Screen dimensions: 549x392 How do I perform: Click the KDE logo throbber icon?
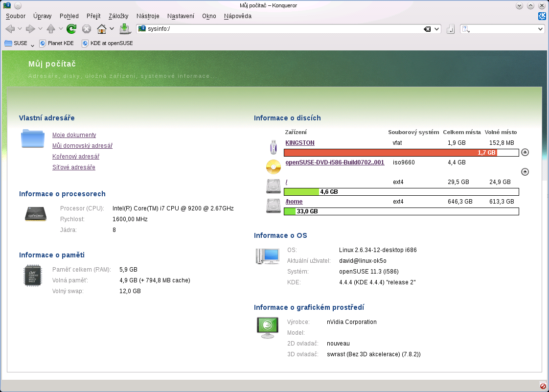click(x=542, y=16)
